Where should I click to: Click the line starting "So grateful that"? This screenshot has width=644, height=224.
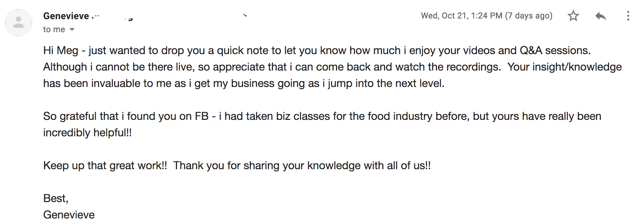click(322, 116)
